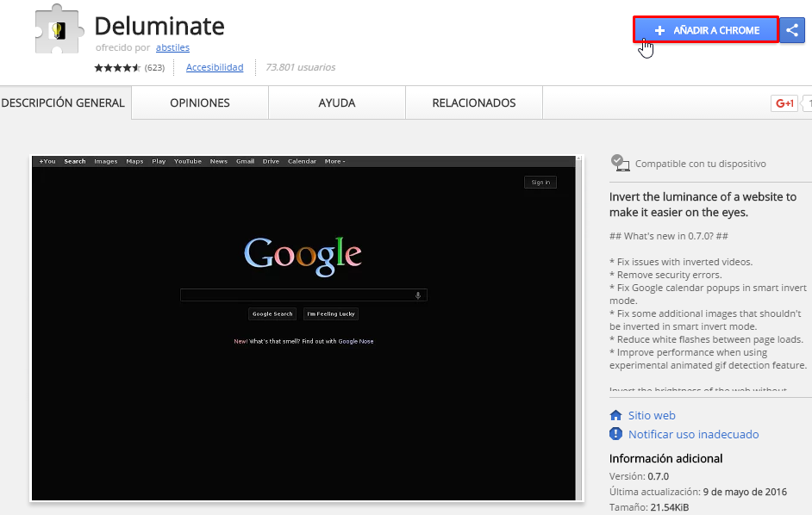Screen dimensions: 812x515
Task: Click the compatible device checkmark icon
Action: tap(620, 163)
